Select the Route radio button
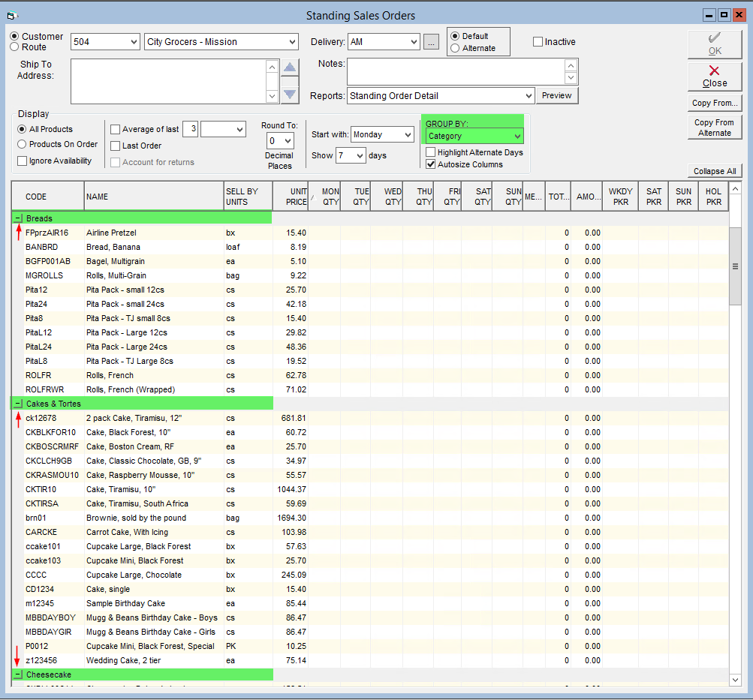The height and width of the screenshot is (700, 753). point(15,47)
